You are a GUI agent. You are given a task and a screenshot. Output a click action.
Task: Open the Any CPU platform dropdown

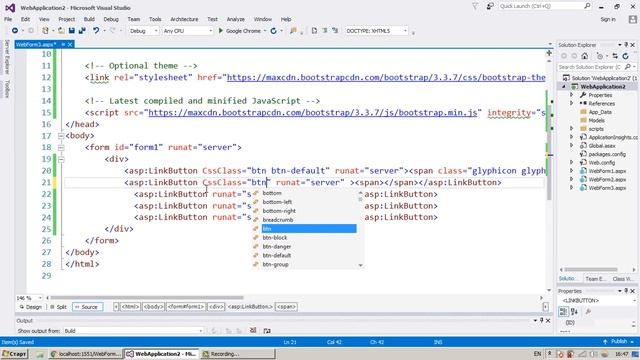point(188,31)
